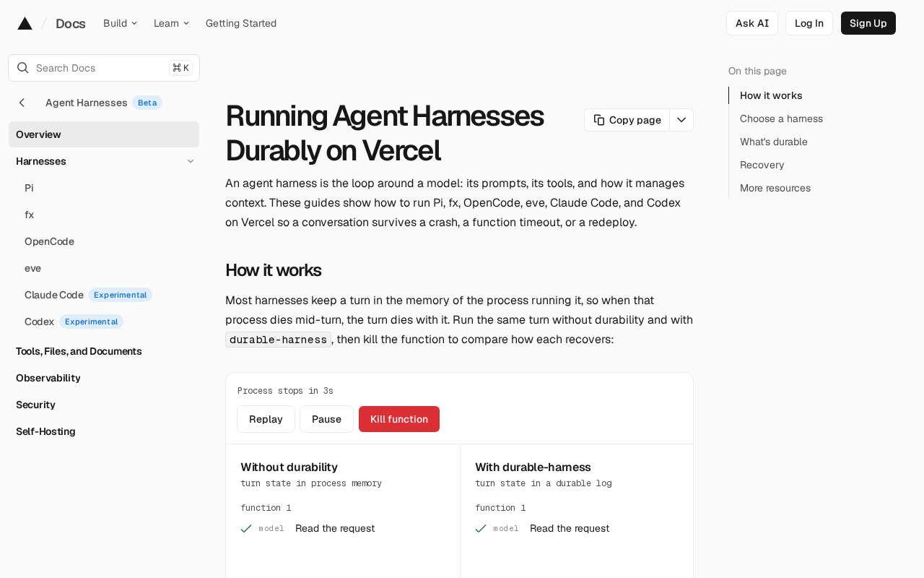This screenshot has width=924, height=578.
Task: Jump to What's durable section
Action: (x=774, y=142)
